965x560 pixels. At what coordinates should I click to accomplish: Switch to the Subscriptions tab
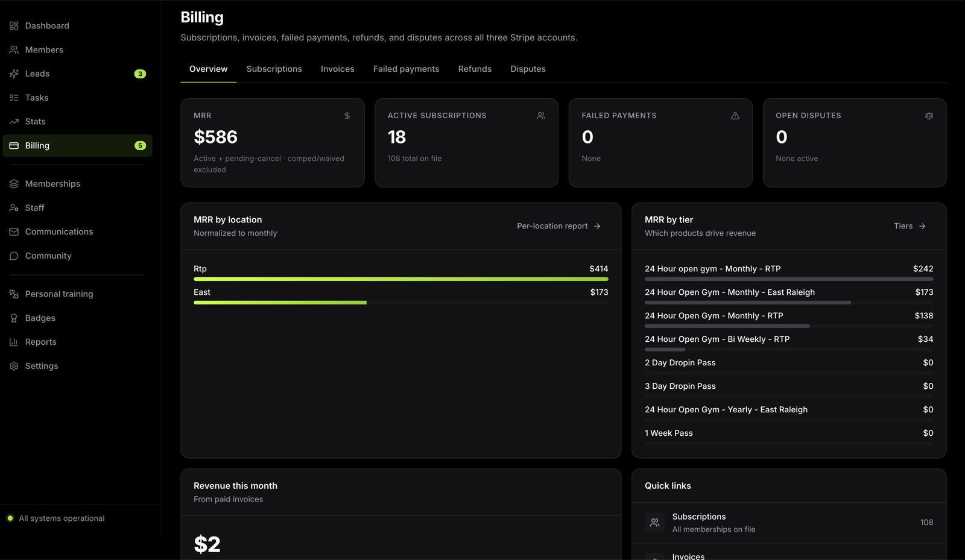[274, 69]
